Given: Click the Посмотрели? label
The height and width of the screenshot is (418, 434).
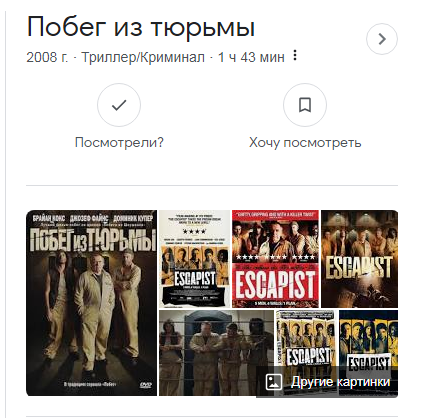Looking at the screenshot, I should point(119,143).
